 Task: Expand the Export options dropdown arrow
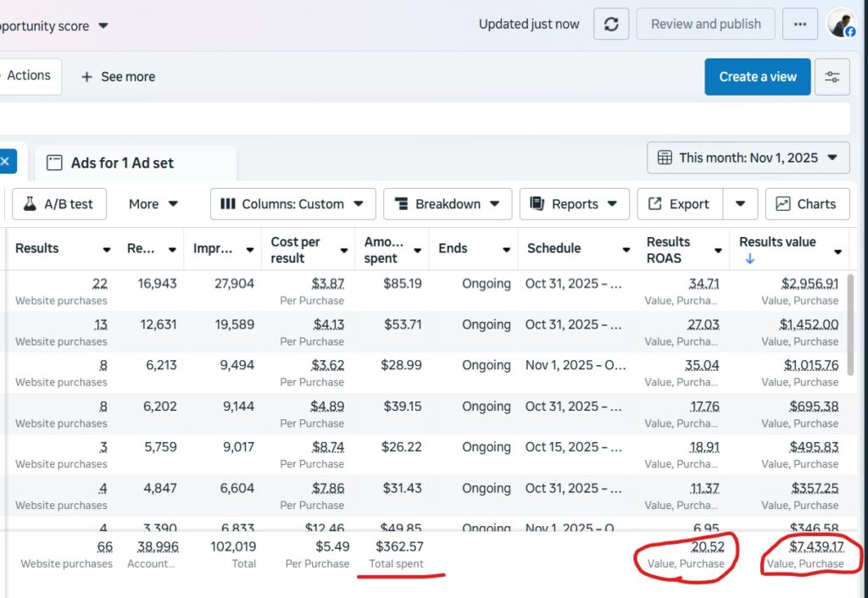point(740,204)
